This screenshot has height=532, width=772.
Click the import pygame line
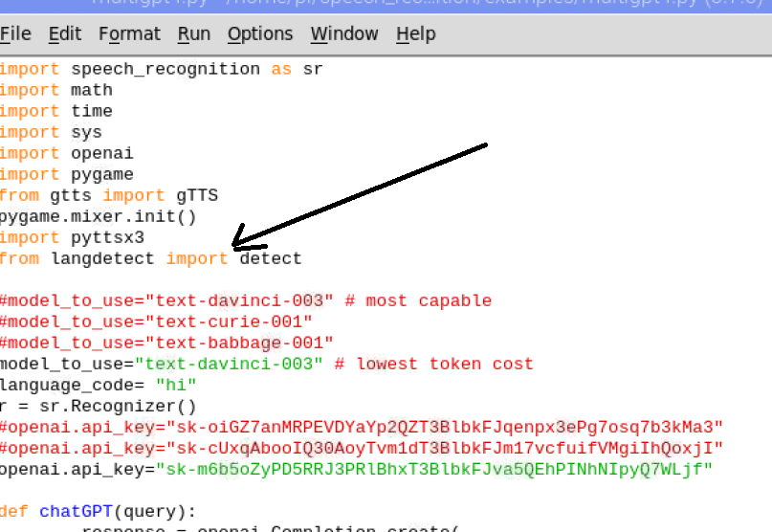click(65, 174)
